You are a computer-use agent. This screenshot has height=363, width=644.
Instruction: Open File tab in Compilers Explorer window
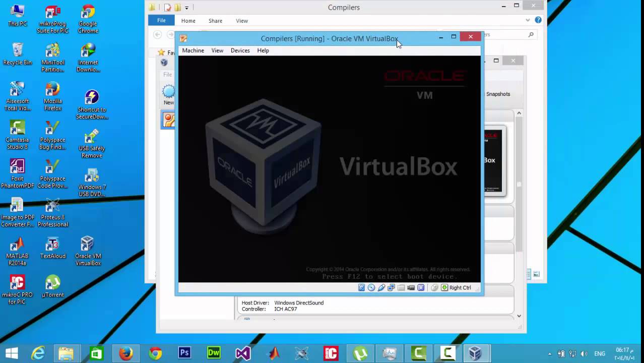click(x=161, y=21)
